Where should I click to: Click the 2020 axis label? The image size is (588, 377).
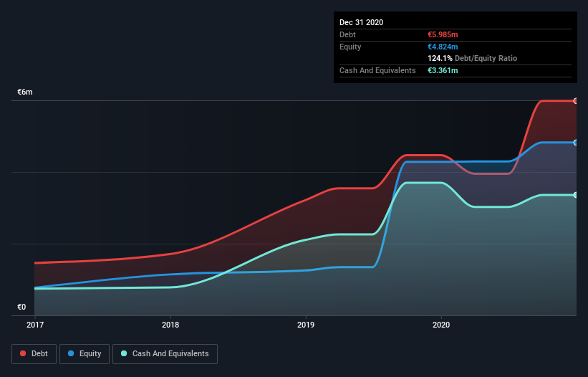[x=441, y=325]
